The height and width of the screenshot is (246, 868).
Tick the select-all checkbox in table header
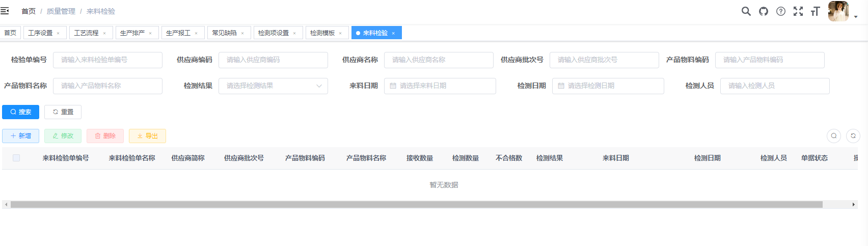16,158
